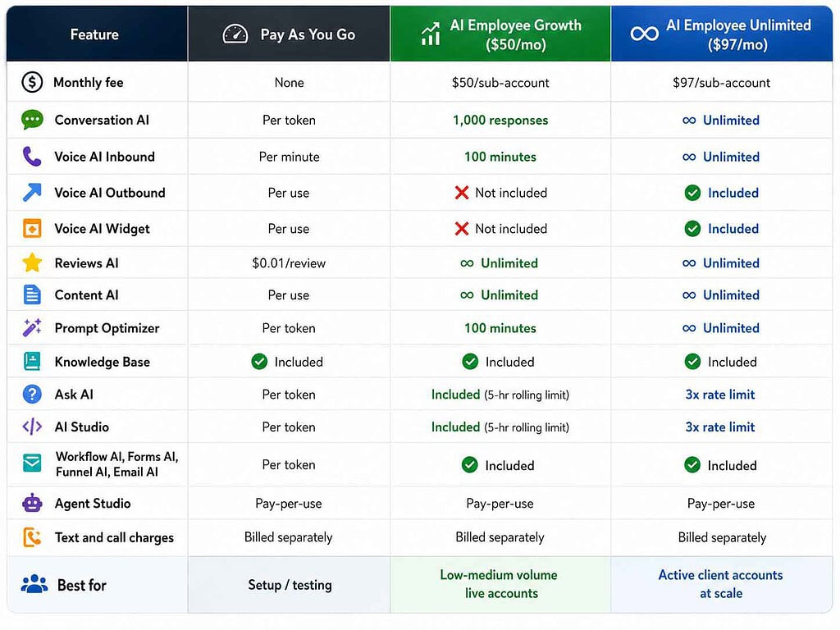
Task: Click "Per use" in Voice AI Widget row
Action: tap(289, 229)
